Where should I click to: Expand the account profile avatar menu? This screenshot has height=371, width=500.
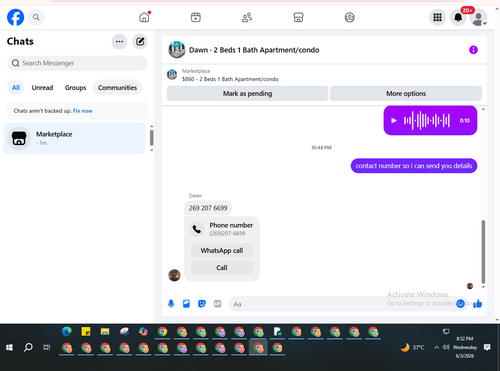(479, 18)
